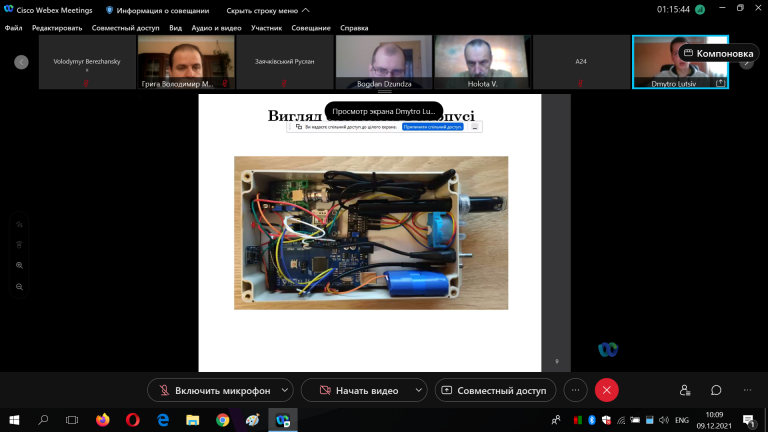Screen dimensions: 768x432
Task: Open the participants panel icon
Action: coord(685,390)
